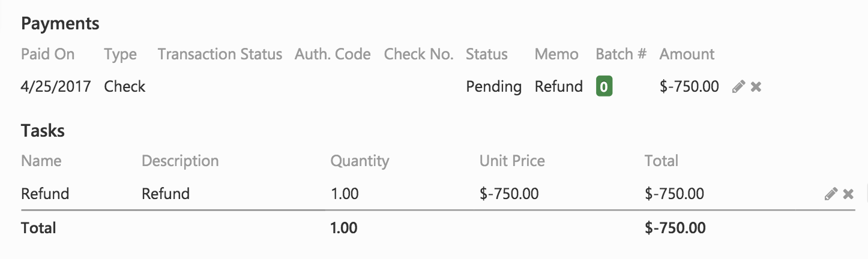
Task: Click the Quantity column header
Action: 360,161
